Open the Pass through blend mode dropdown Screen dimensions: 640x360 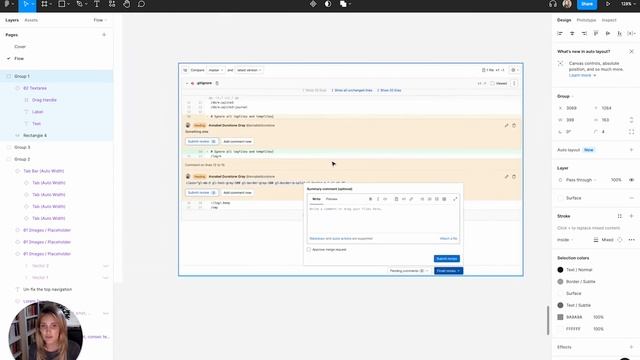581,180
